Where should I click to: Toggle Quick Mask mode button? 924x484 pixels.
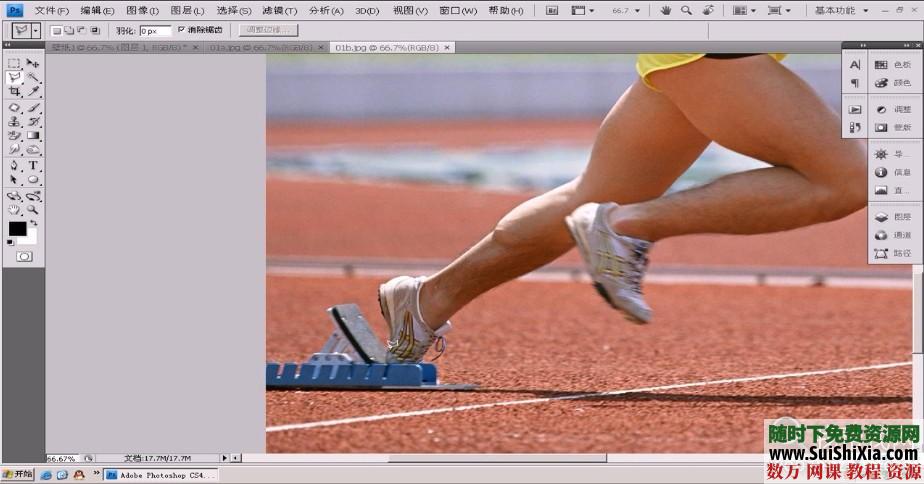[x=24, y=256]
